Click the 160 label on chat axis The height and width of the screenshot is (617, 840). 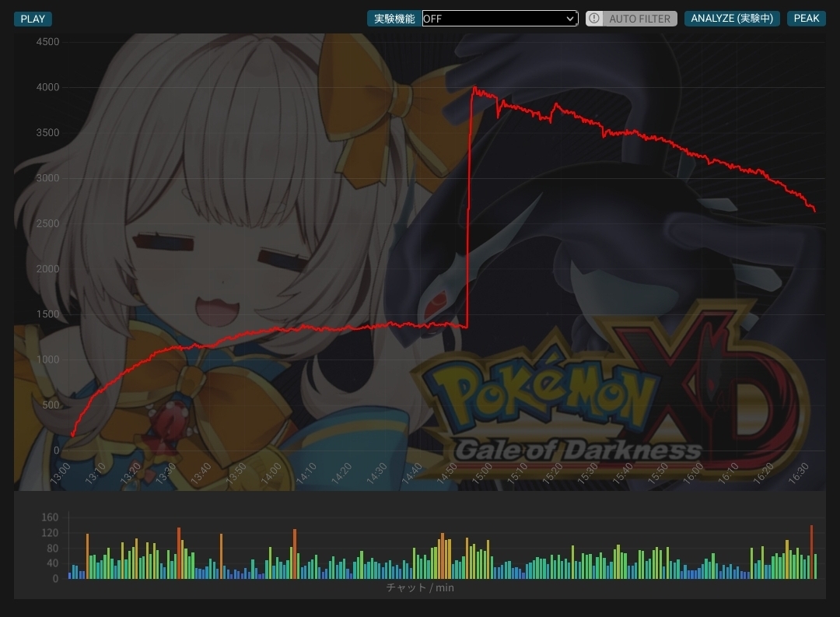[50, 517]
